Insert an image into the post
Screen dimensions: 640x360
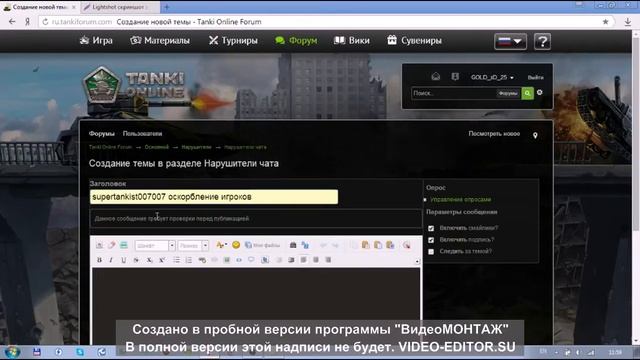(227, 260)
